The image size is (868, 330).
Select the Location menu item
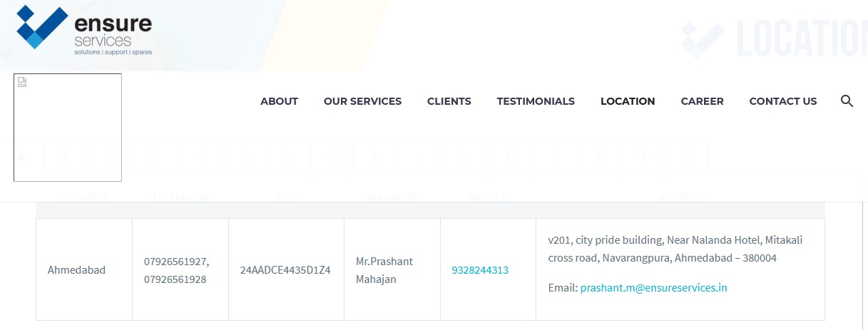pos(628,101)
